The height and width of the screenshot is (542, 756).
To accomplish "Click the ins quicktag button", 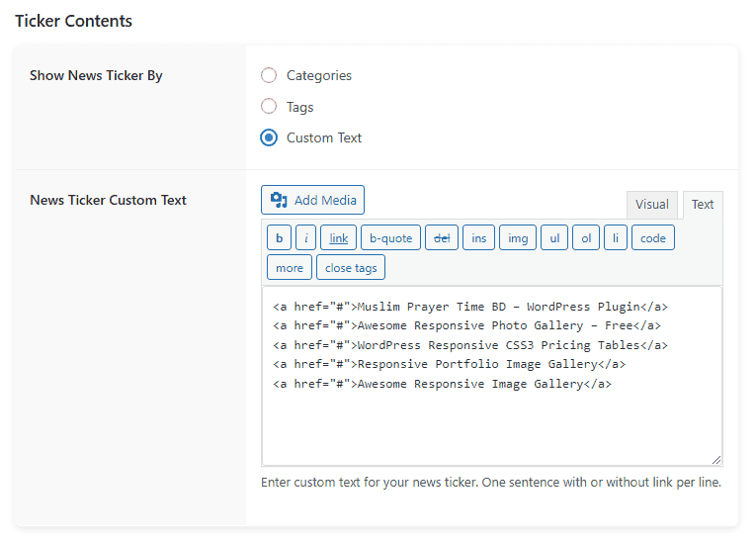I will (478, 237).
